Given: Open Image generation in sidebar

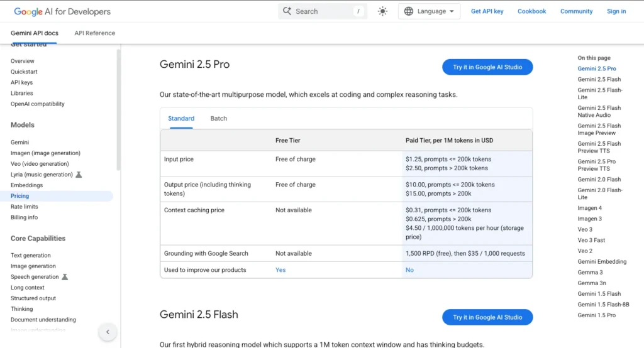Looking at the screenshot, I should [x=33, y=266].
